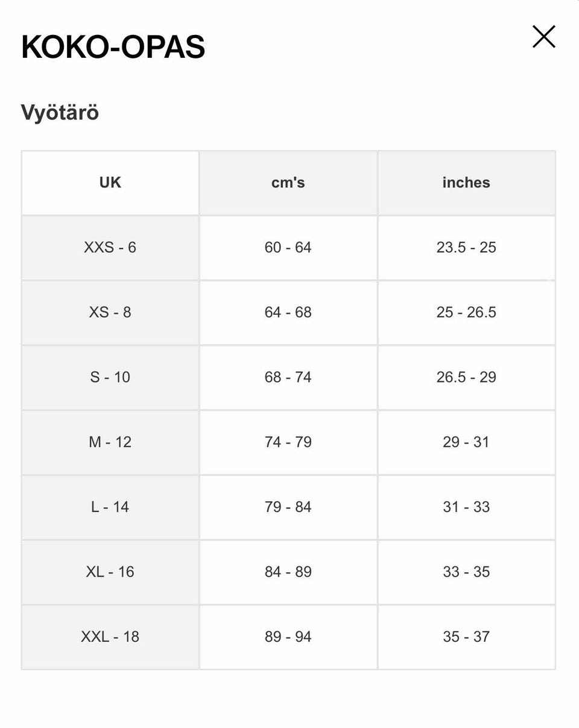Select the 23.5 - 25 inches cell
Screen dimensions: 579x728
(x=466, y=247)
